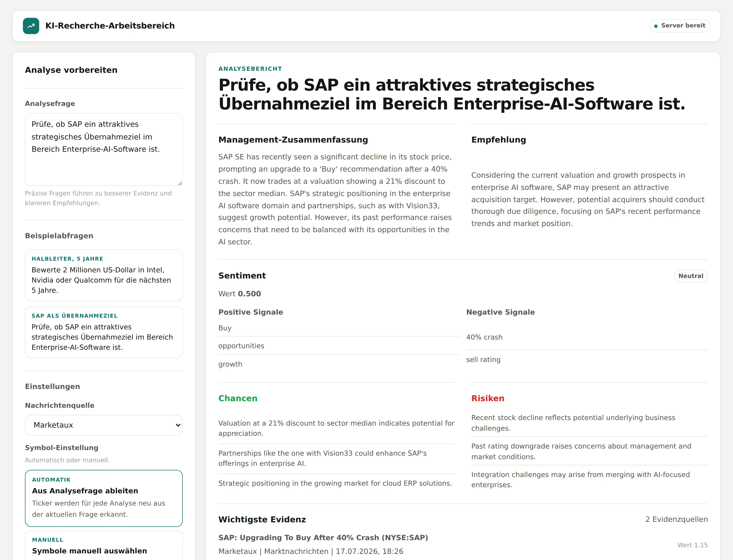The height and width of the screenshot is (560, 733).
Task: Click the chance about Vision33 partnerships
Action: tap(336, 458)
